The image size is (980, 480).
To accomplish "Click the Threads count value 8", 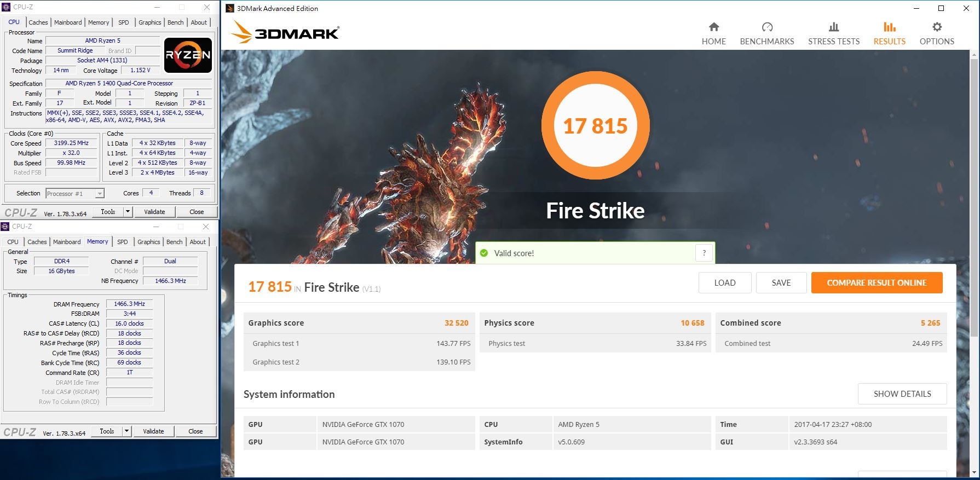I will (x=201, y=193).
